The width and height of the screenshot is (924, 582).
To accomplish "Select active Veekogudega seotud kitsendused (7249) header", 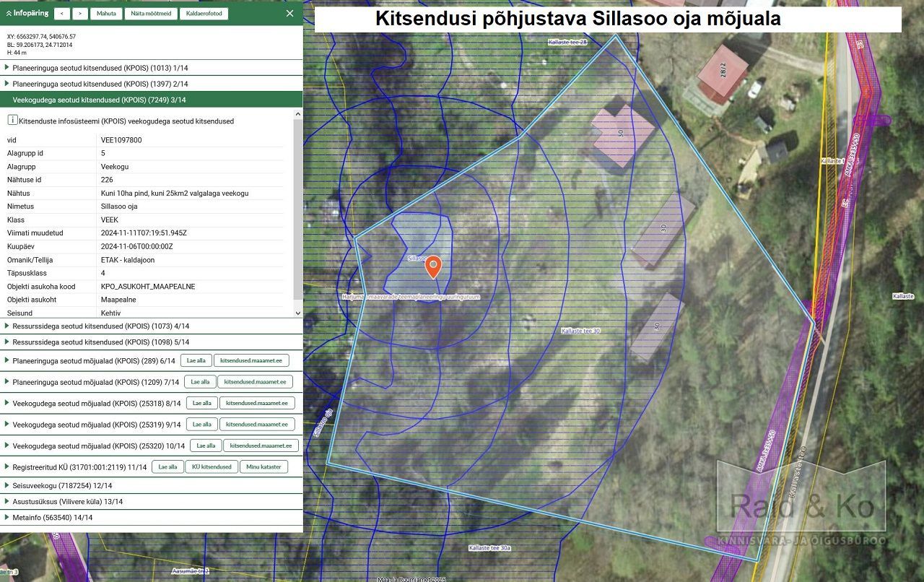I will (x=99, y=100).
